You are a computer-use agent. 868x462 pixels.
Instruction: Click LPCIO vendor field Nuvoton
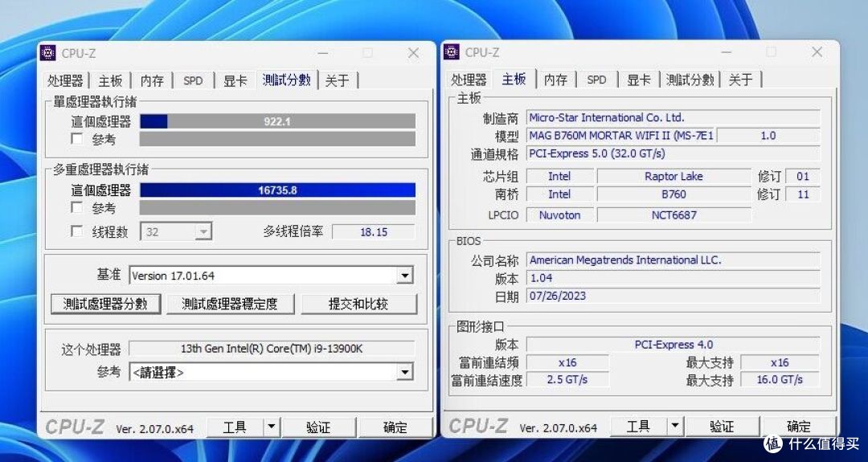pyautogui.click(x=559, y=215)
